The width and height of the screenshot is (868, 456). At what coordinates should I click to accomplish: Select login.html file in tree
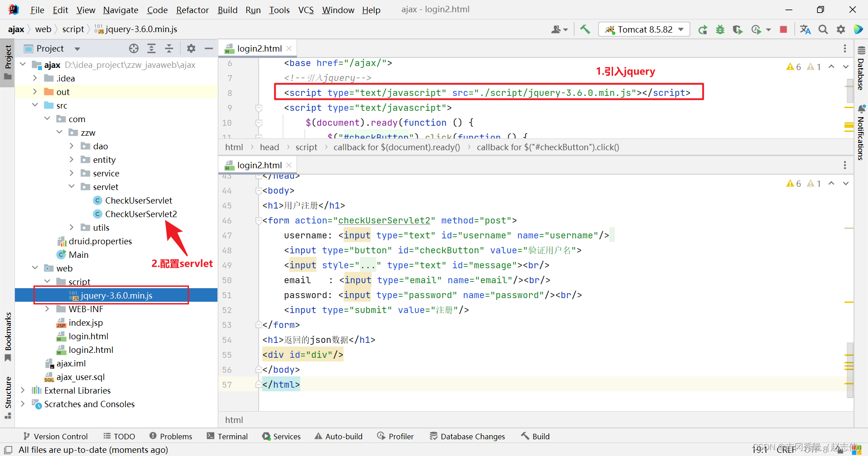(x=88, y=336)
